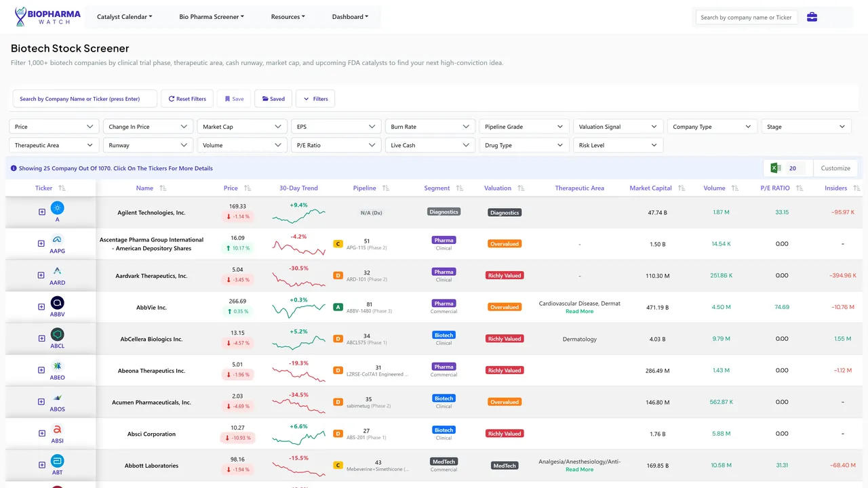Open the Stage filter dropdown
The width and height of the screenshot is (868, 488).
(x=806, y=127)
